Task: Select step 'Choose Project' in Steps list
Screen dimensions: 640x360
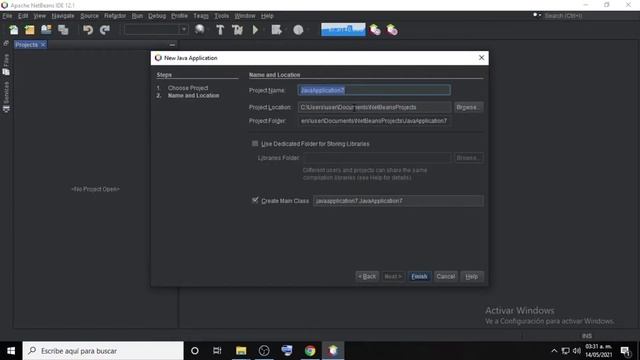Action: click(188, 88)
